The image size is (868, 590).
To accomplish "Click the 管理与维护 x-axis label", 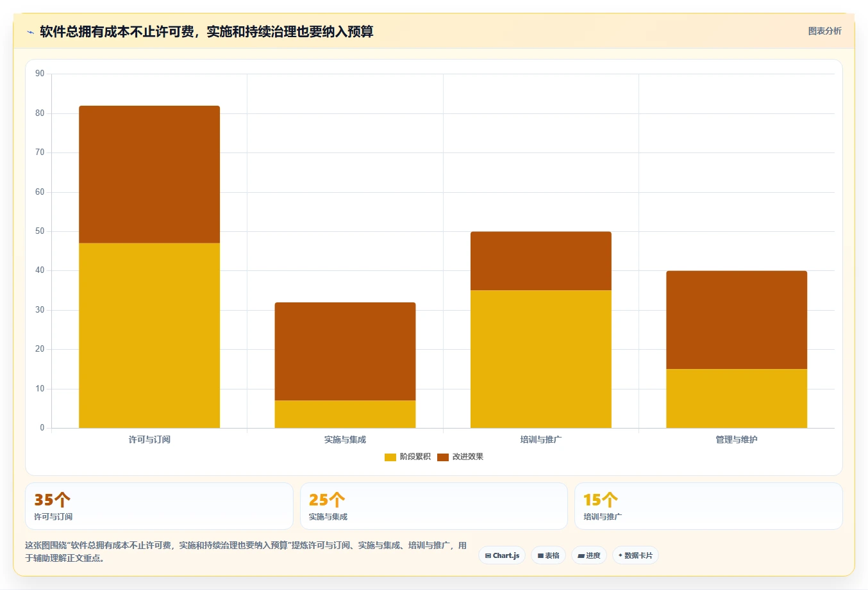I will pyautogui.click(x=737, y=439).
